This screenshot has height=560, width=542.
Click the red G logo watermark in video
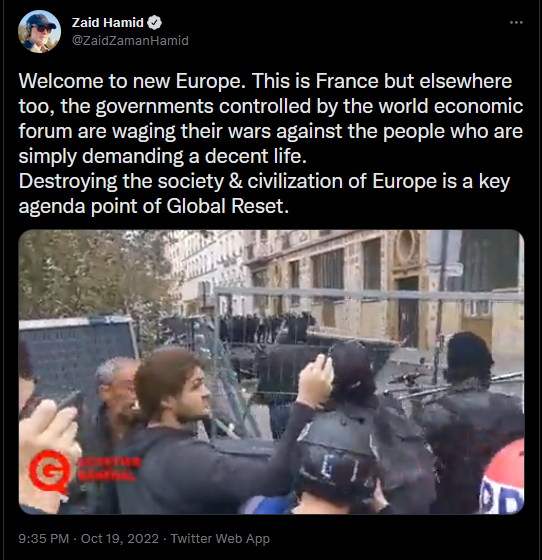pos(50,471)
